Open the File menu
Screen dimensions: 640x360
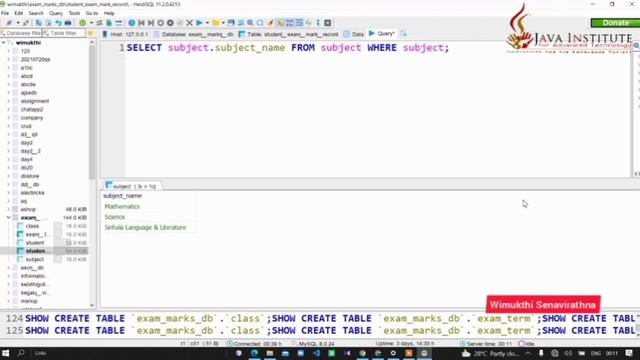[5, 13]
